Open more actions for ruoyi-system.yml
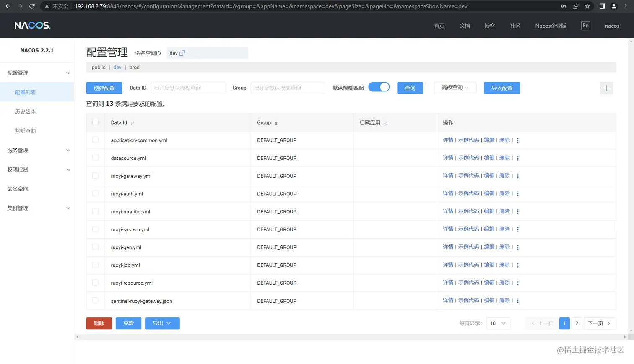The width and height of the screenshot is (634, 364). 518,229
